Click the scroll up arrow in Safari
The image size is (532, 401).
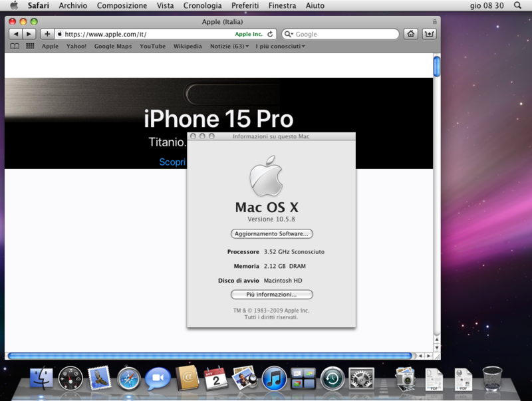pos(437,339)
